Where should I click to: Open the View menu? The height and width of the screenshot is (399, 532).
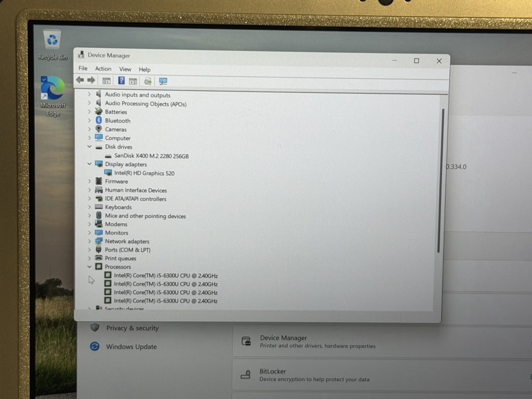click(x=125, y=69)
